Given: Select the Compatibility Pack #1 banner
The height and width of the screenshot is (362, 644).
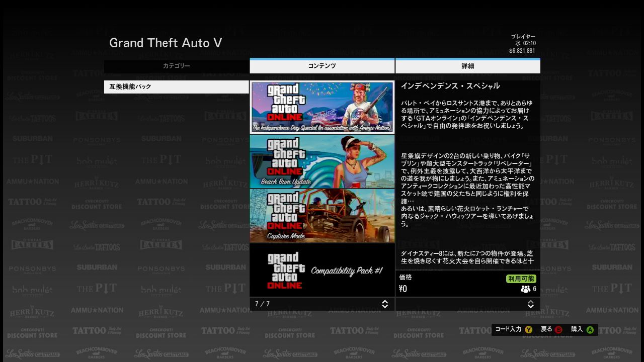Looking at the screenshot, I should tap(322, 270).
